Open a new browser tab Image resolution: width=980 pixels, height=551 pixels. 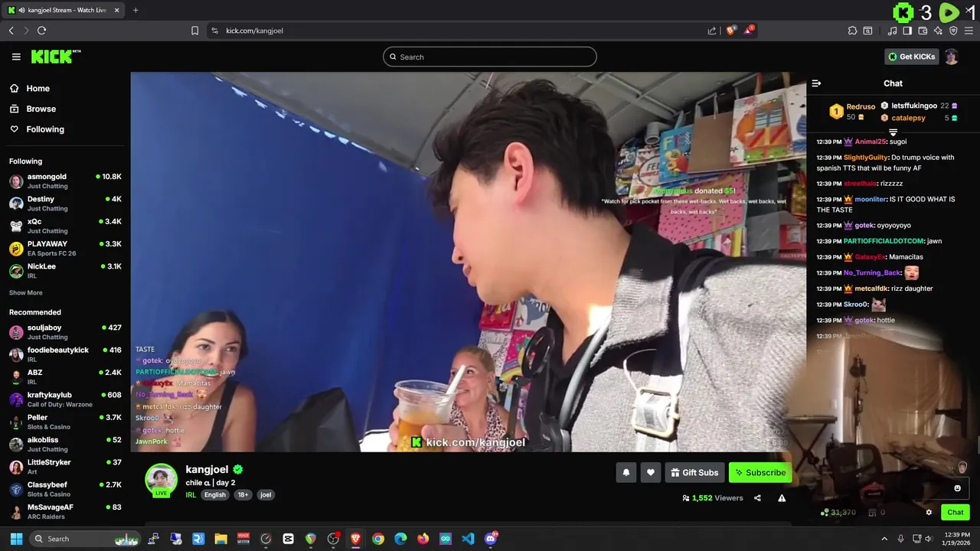pos(136,10)
